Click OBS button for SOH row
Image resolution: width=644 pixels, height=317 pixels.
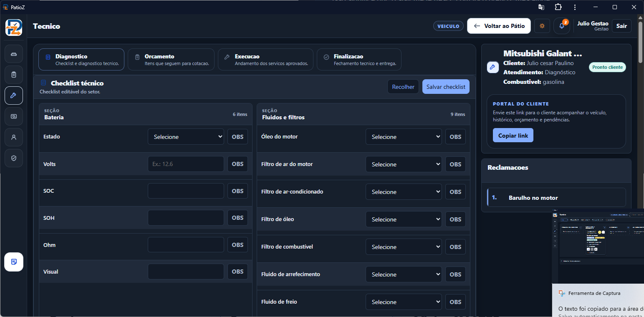coord(237,218)
